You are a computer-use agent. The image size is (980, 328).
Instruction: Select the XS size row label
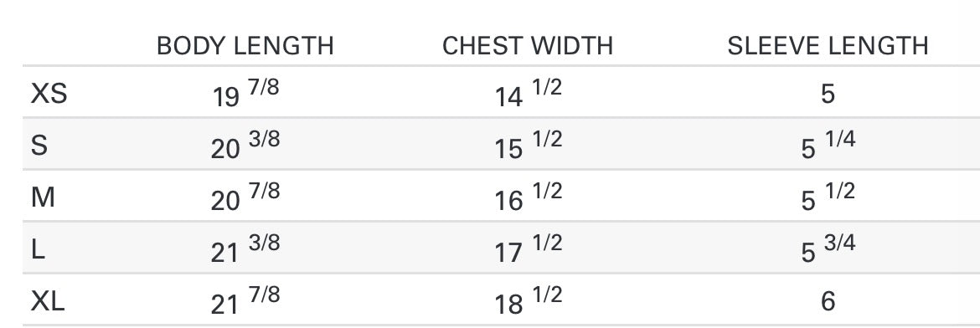(49, 95)
